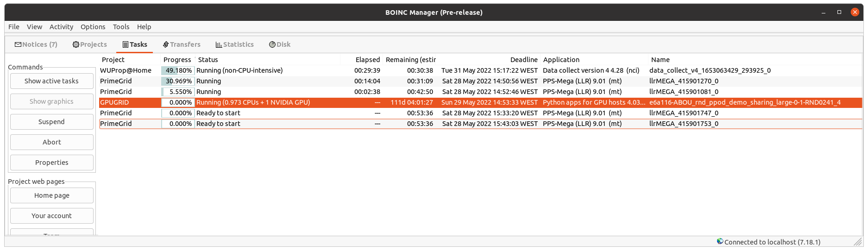The height and width of the screenshot is (251, 868).
Task: Switch to the Projects tab
Action: coord(90,44)
